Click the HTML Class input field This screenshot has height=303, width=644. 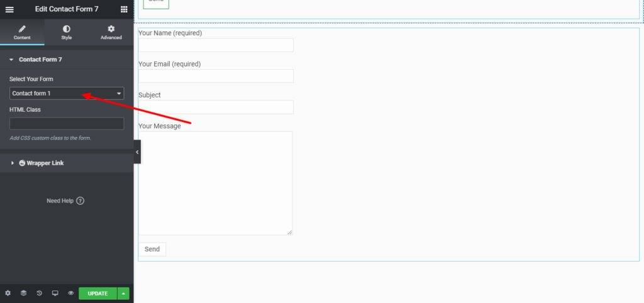[67, 124]
